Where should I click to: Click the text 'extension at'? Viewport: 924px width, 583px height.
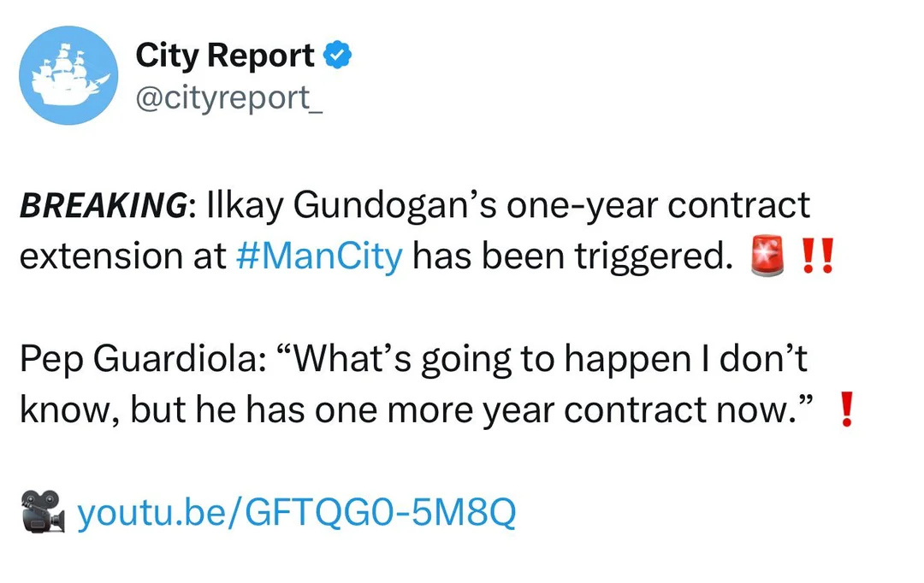[x=123, y=256]
